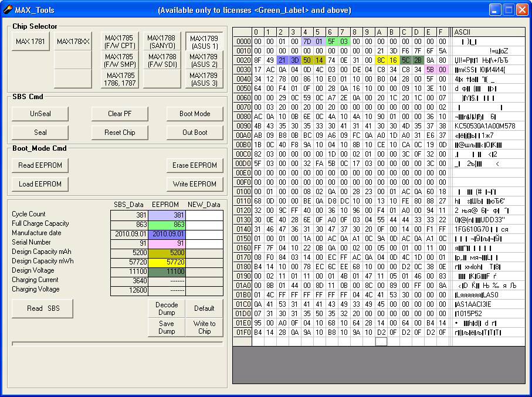Click Manufacture date NEW_Data field
532x397 pixels.
point(204,234)
